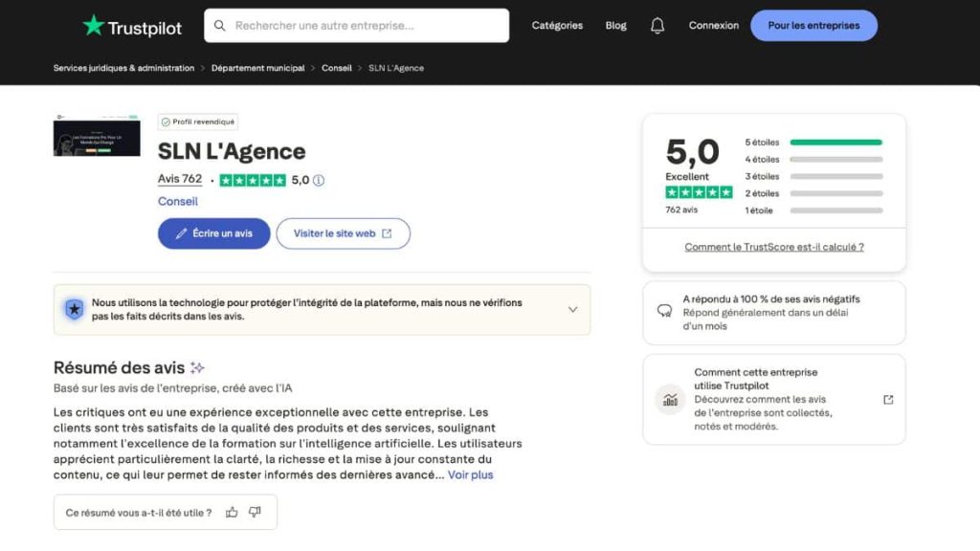
Task: Click Pour les entreprises button
Action: point(813,26)
